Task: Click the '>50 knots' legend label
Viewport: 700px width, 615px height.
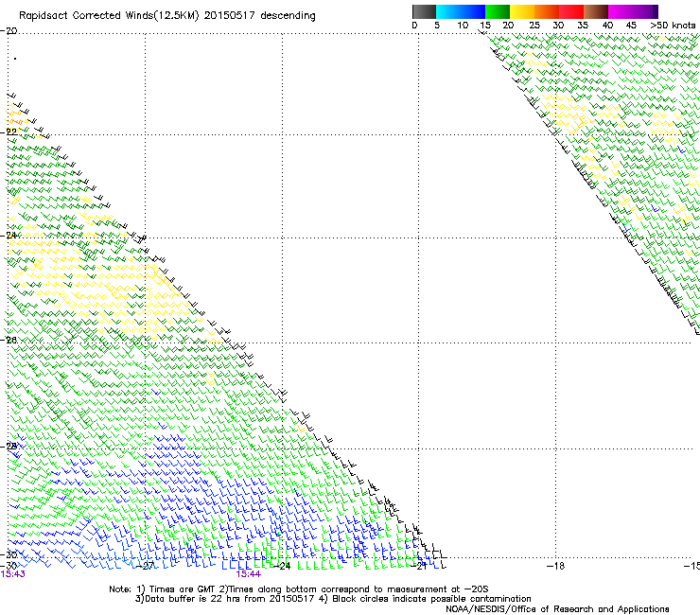Action: [x=673, y=26]
